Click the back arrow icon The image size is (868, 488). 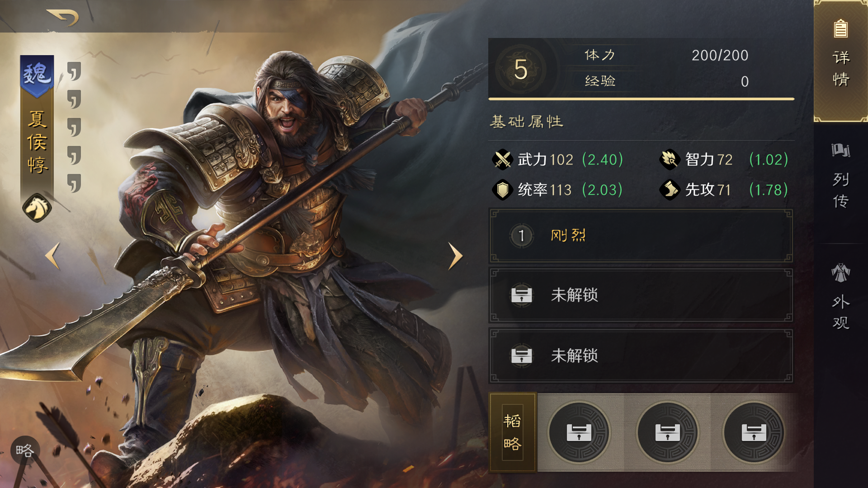click(63, 18)
